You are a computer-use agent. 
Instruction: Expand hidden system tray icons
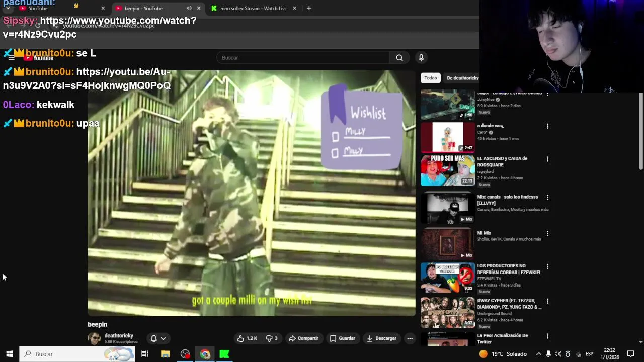[x=538, y=354]
